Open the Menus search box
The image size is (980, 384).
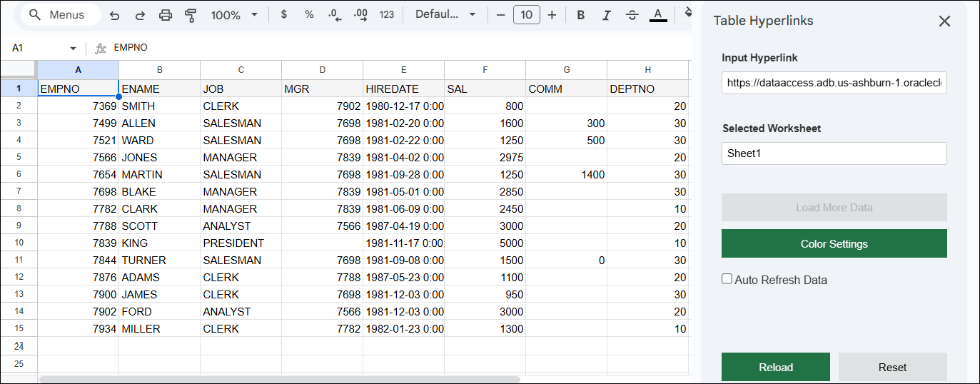pos(57,15)
